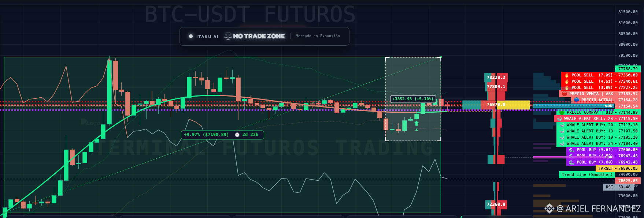Click the +3852.93 (+5.10%) measurement label
Screen dimensions: 644x218
pos(412,99)
